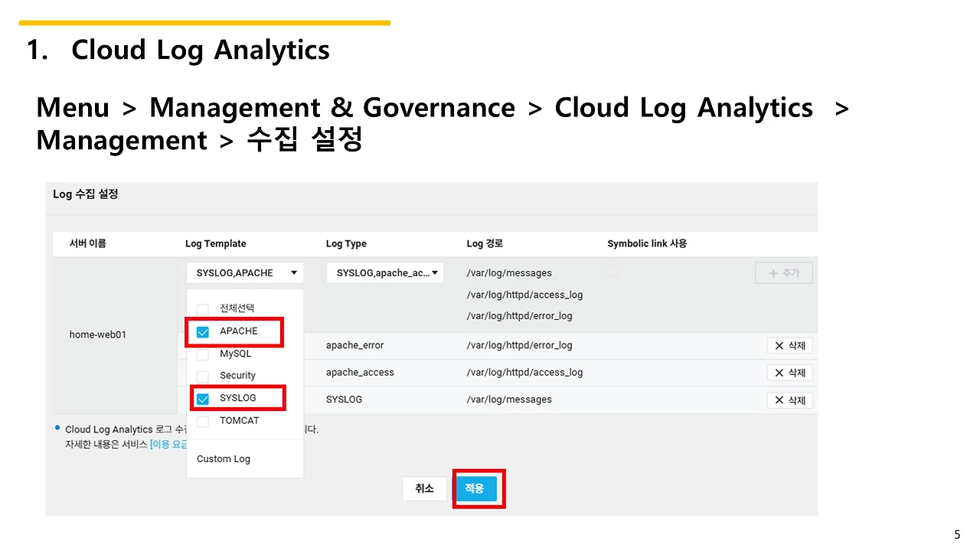Viewport: 980px width, 551px height.
Task: Click the + 추가 add button
Action: click(x=784, y=273)
